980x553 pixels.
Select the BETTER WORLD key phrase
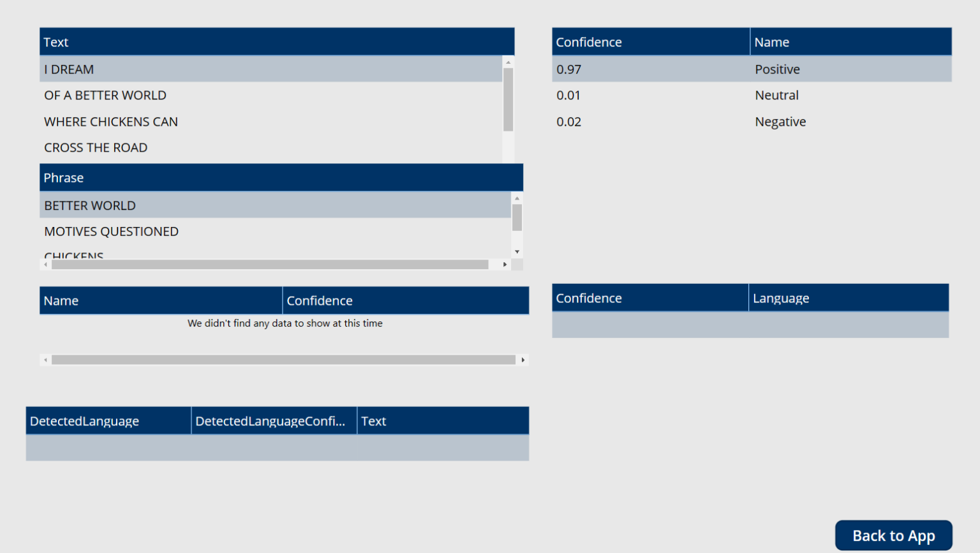[x=255, y=205]
